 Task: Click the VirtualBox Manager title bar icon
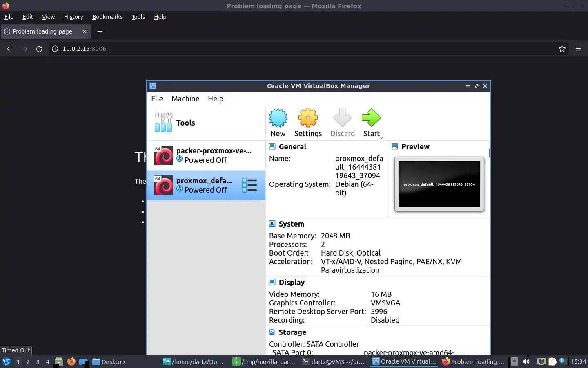[x=153, y=86]
